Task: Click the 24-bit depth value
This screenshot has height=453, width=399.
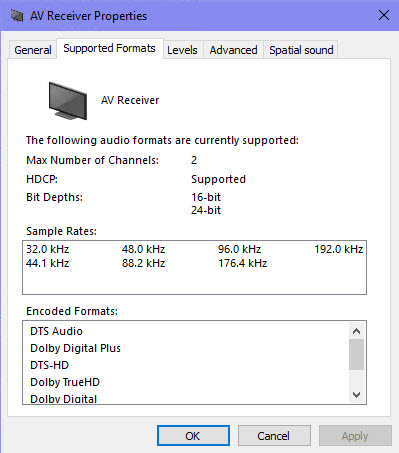Action: [206, 210]
